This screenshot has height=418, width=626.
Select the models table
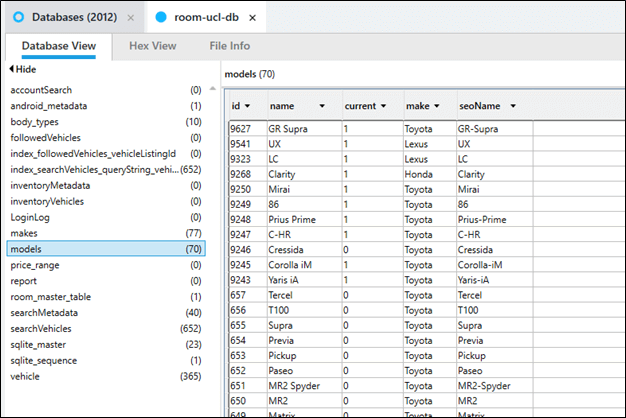tap(106, 249)
